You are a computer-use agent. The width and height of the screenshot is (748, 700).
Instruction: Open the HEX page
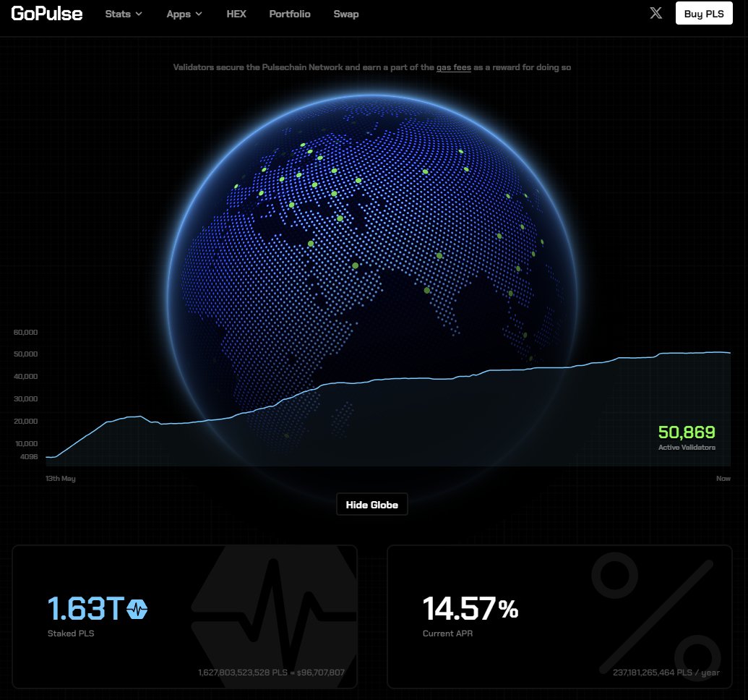pos(236,14)
